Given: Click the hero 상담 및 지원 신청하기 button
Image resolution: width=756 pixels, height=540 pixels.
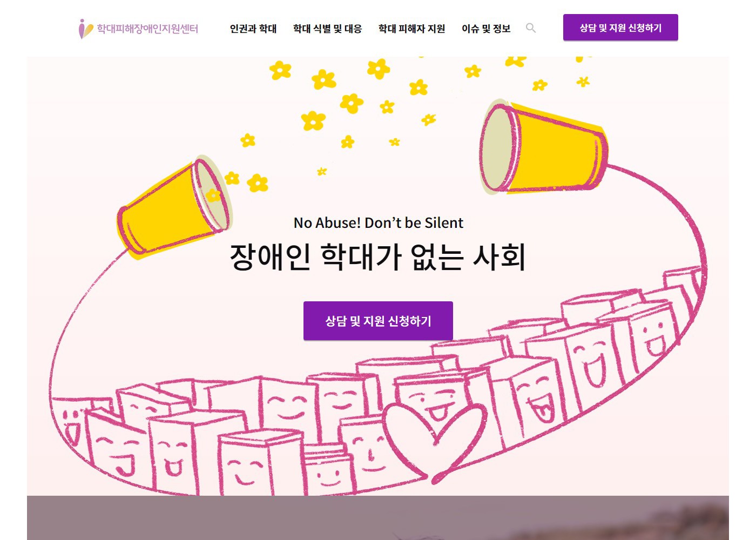Looking at the screenshot, I should point(378,321).
